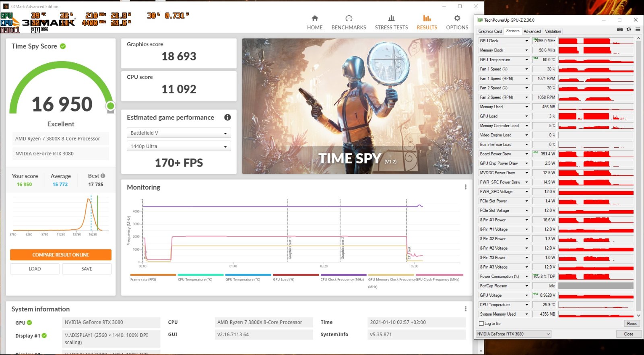
Task: Click the GPU-Z refresh icon
Action: (x=629, y=29)
